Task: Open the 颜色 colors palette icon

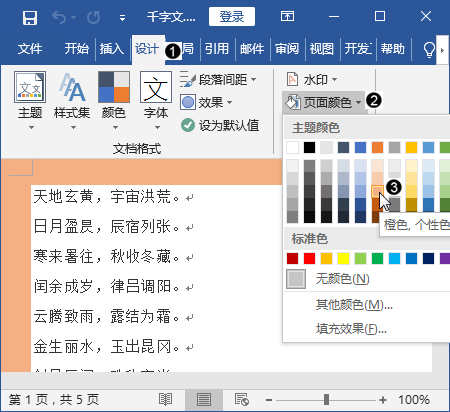Action: 114,87
